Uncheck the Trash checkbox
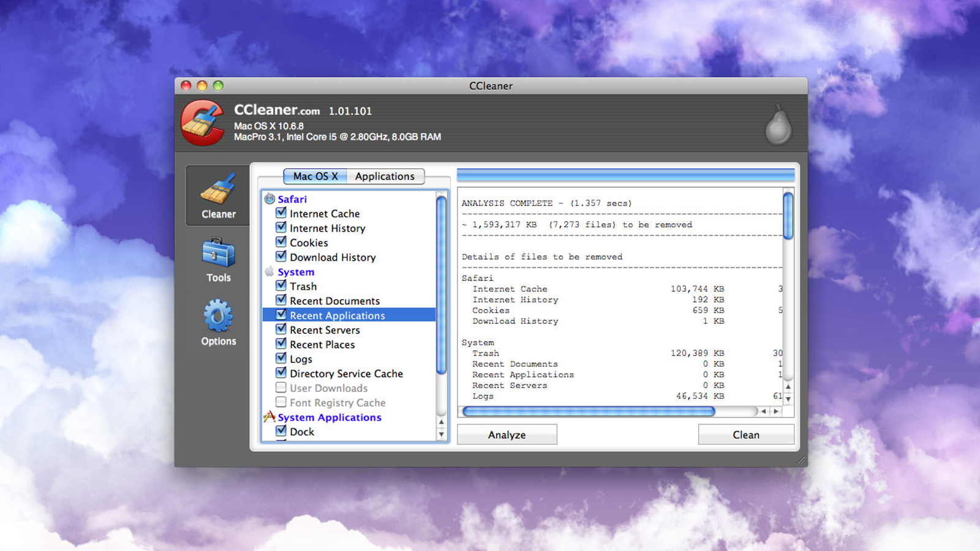Image resolution: width=980 pixels, height=551 pixels. 281,285
